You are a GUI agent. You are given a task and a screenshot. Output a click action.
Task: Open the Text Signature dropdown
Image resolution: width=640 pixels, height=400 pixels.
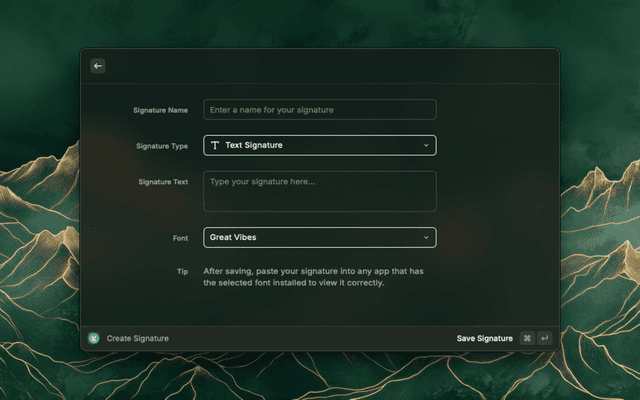[320, 146]
